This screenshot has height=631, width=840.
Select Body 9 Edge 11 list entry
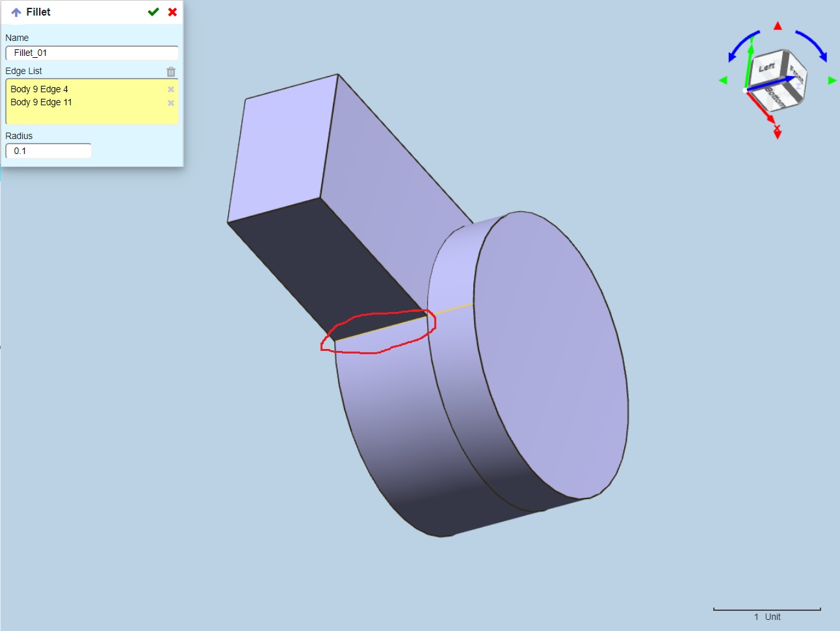tap(42, 102)
